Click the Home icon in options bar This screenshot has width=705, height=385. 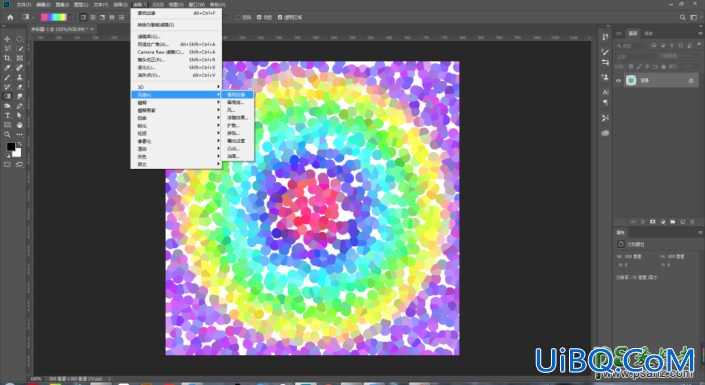[10, 17]
